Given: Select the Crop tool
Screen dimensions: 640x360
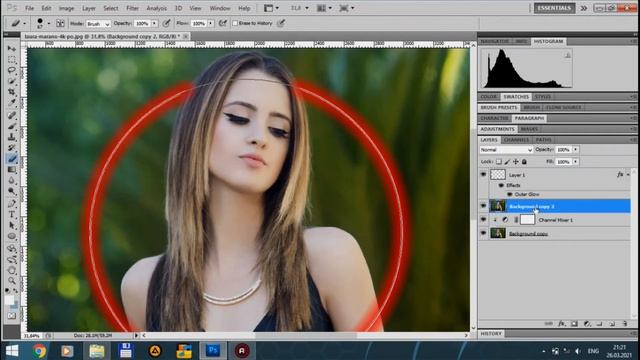Looking at the screenshot, I should (11, 92).
